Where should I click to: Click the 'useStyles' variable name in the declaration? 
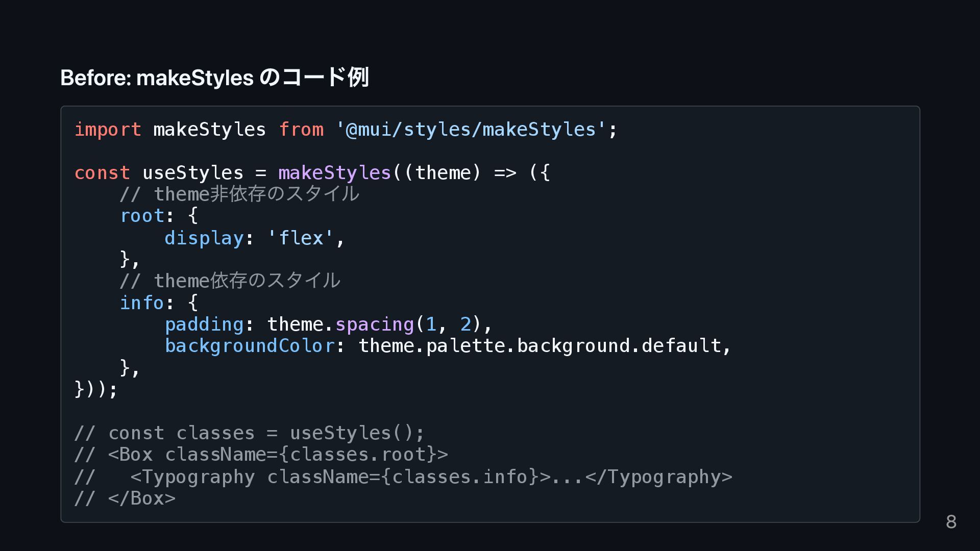193,173
